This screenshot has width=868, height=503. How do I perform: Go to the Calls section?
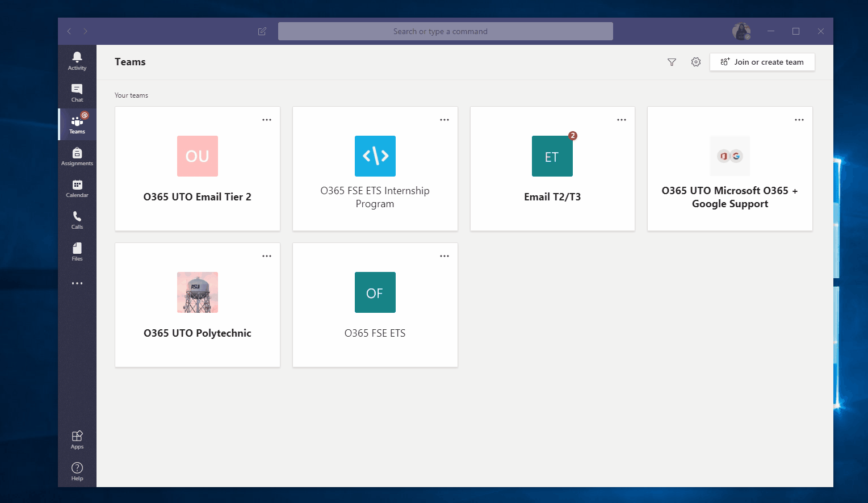77,220
